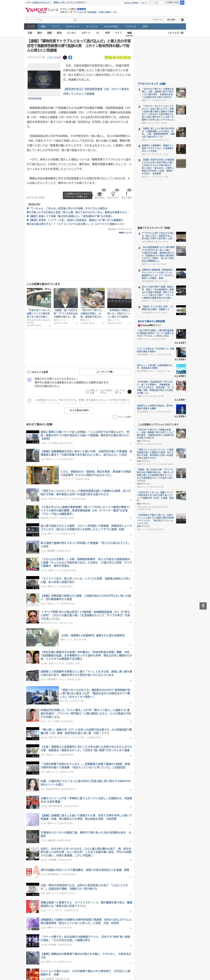Open the ヘルプ link at top

[143, 3]
